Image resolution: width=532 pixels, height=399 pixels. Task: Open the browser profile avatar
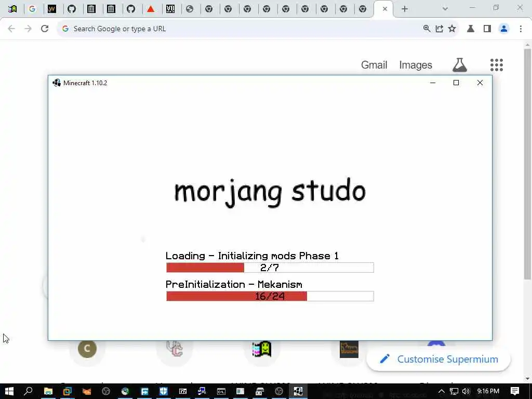pyautogui.click(x=504, y=29)
